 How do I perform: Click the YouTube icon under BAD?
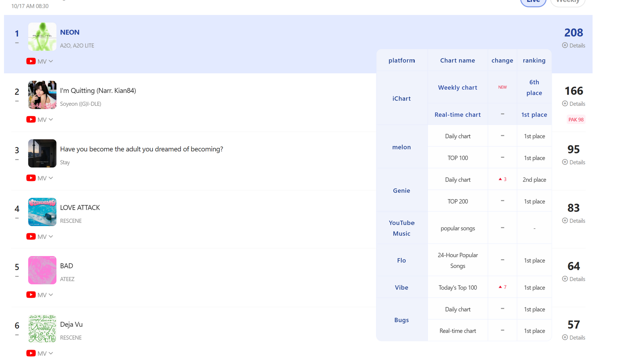(x=31, y=295)
